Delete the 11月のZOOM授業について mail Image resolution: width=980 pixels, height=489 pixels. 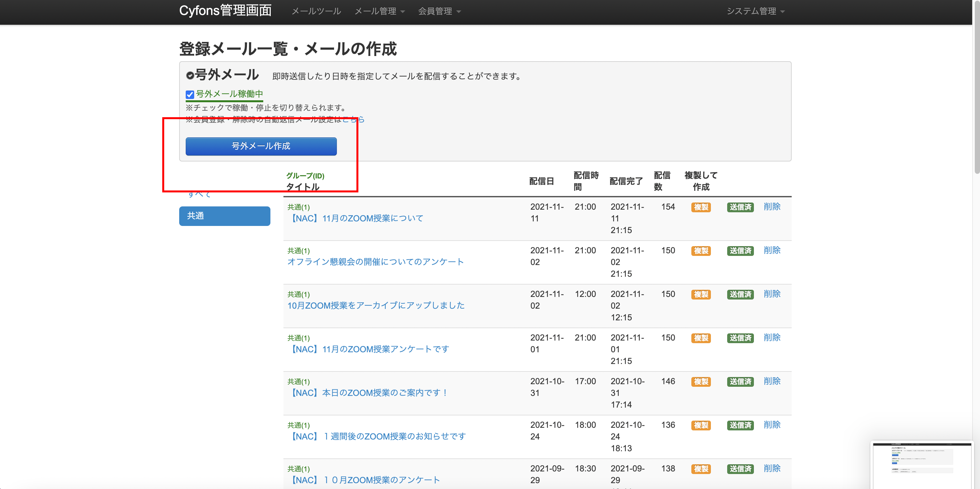point(772,206)
